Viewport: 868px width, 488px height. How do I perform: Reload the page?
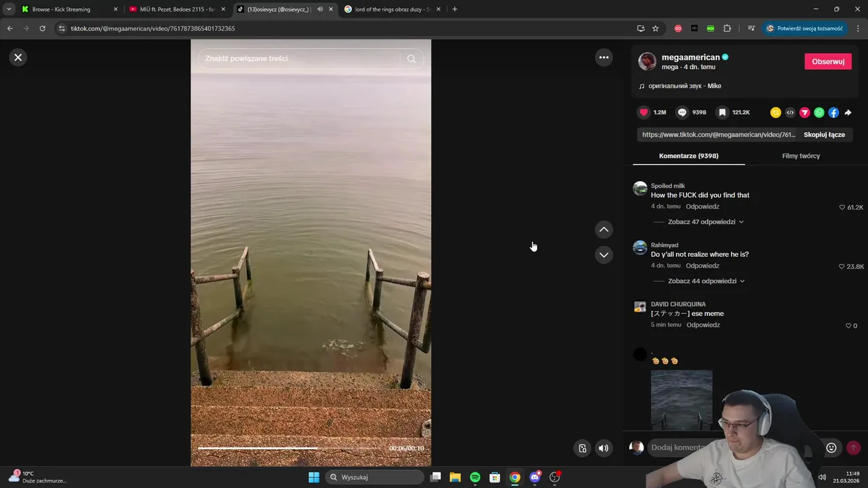click(x=42, y=28)
